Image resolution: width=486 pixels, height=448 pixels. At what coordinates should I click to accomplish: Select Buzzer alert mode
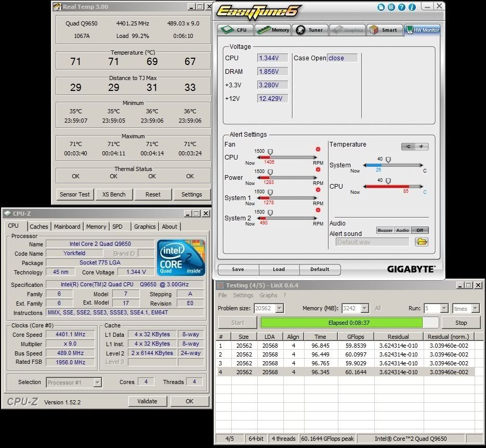(x=385, y=230)
